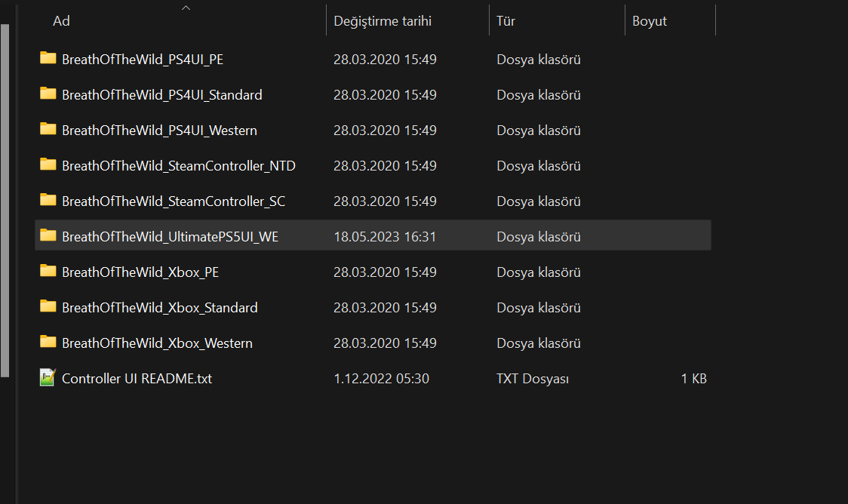Screen dimensions: 848x504
Task: Click the UltimatePS5UI_WE folder icon
Action: (48, 235)
